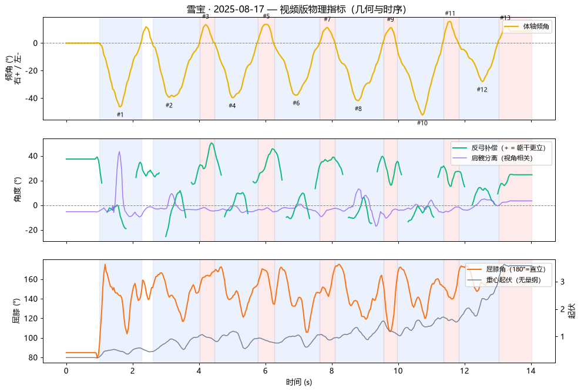
Task: Click the #12 valley marker label
Action: point(482,90)
